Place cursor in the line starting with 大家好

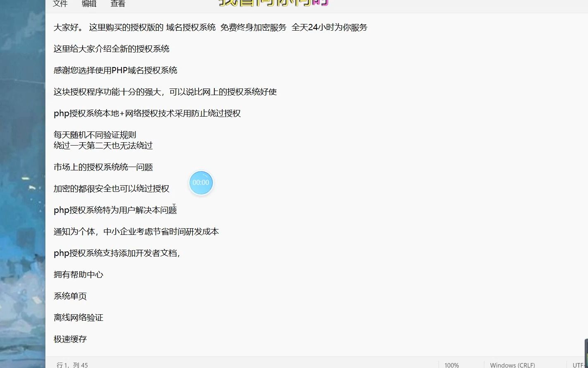165,27
